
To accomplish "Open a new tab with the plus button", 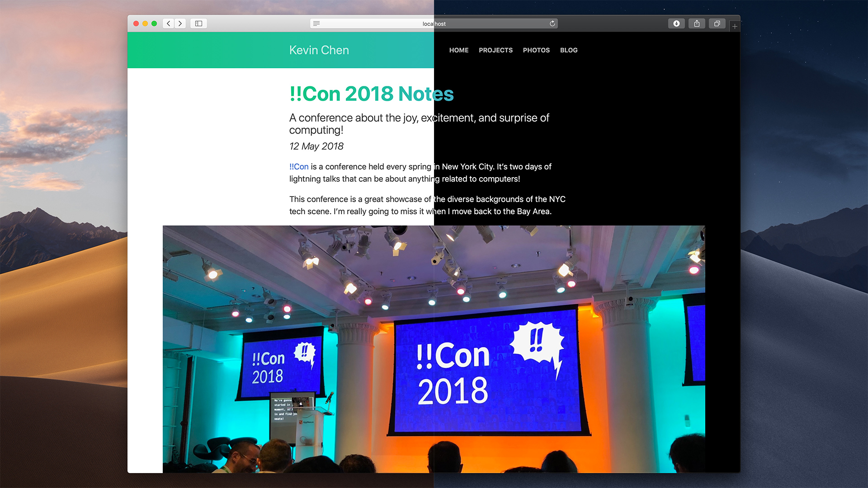I will (x=735, y=26).
